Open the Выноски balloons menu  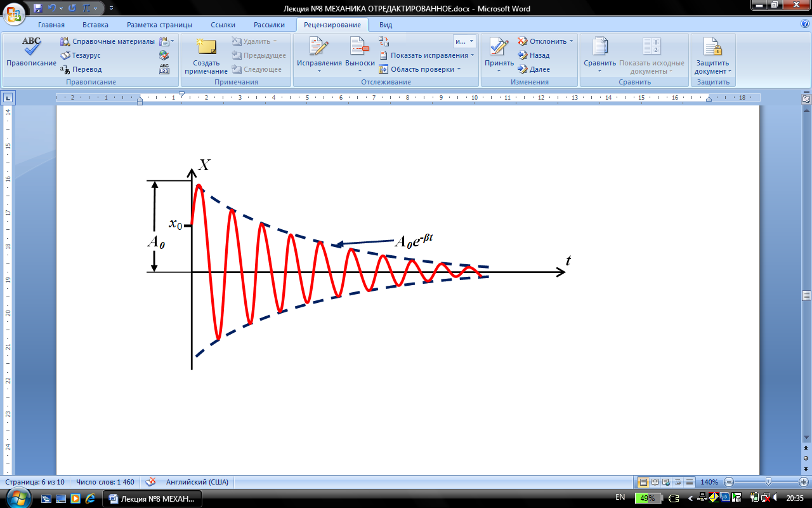coord(360,55)
